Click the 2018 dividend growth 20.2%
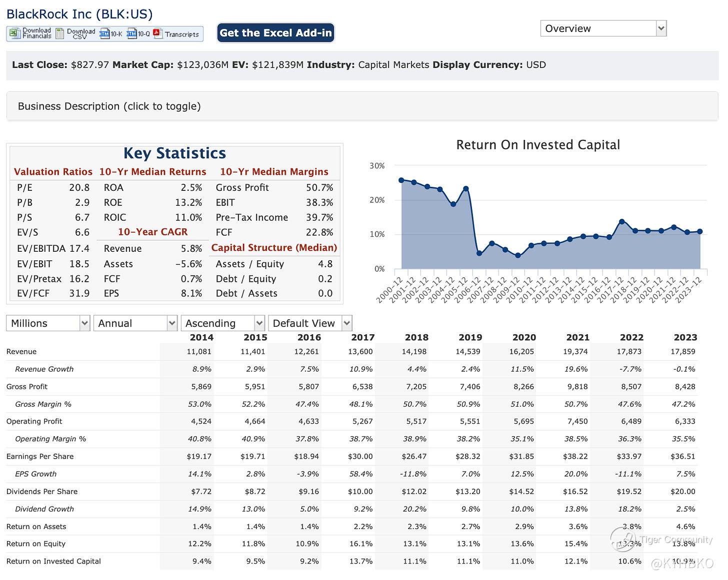The width and height of the screenshot is (728, 580). 415,509
